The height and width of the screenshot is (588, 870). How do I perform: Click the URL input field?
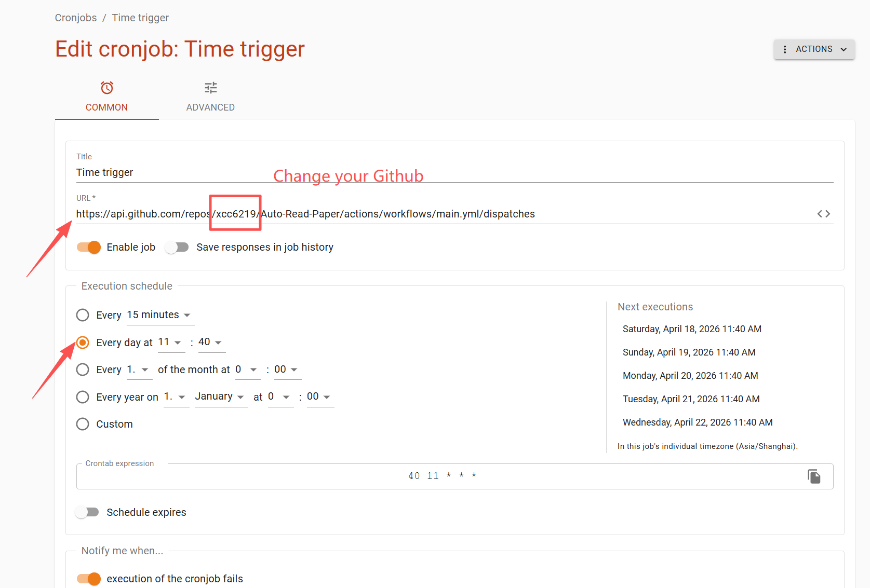click(x=444, y=214)
